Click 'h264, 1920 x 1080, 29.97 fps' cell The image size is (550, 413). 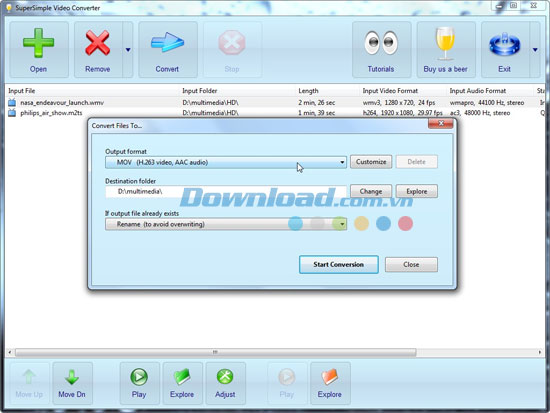coord(403,113)
